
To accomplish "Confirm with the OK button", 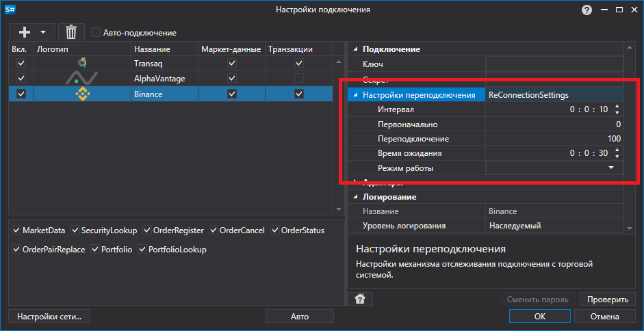I will pos(540,316).
